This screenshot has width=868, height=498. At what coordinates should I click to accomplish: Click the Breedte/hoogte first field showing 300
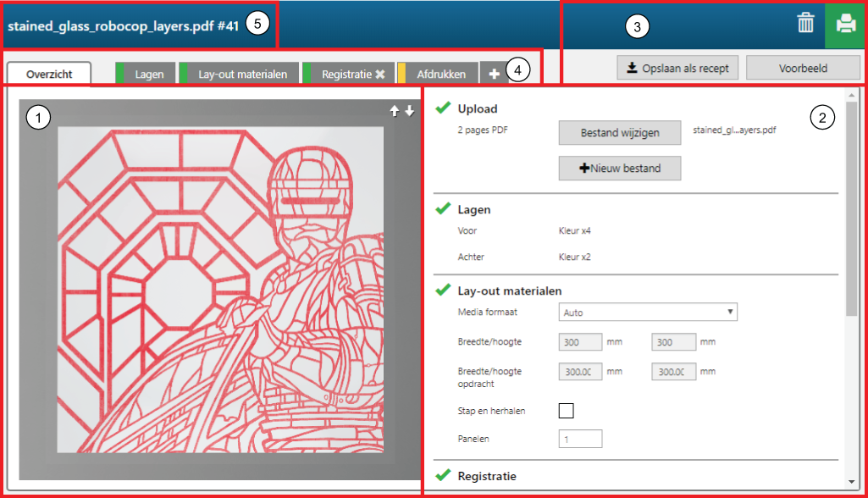click(580, 342)
